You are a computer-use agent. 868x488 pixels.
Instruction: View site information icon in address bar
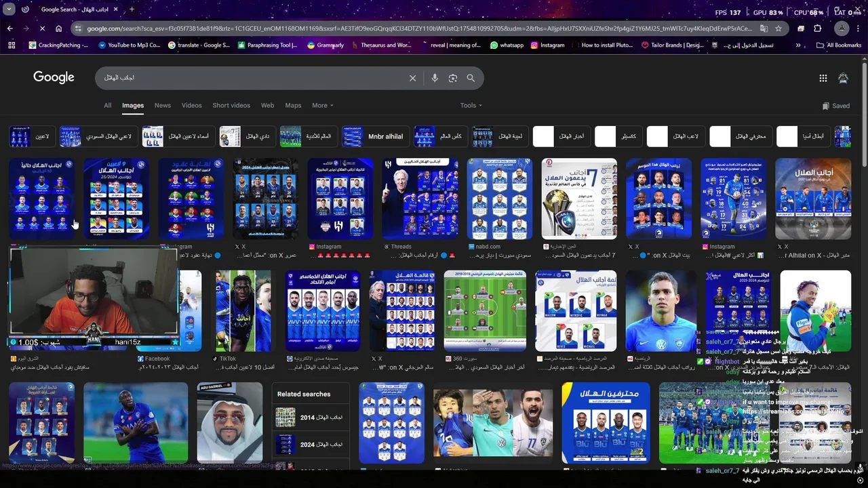pyautogui.click(x=79, y=28)
